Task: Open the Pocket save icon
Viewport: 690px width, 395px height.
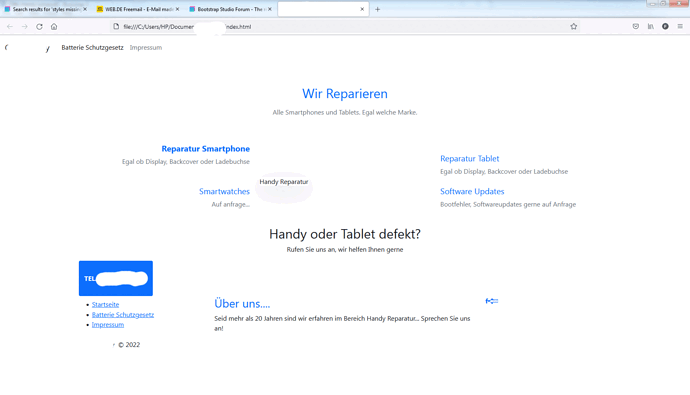Action: click(636, 27)
